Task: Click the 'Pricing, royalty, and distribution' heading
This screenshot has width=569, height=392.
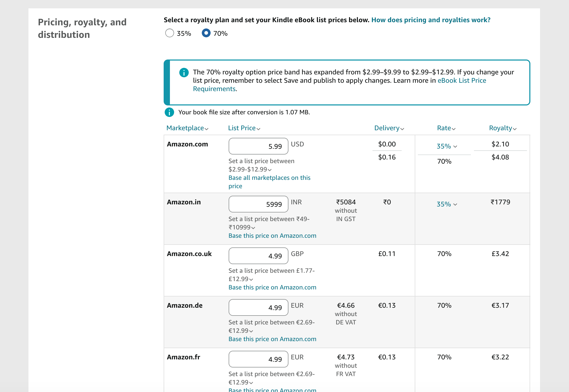Action: click(82, 28)
